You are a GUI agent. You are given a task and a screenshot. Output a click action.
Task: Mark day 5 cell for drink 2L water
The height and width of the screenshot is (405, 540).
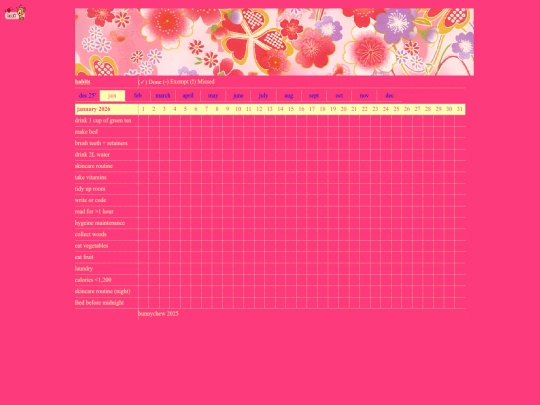[185, 155]
